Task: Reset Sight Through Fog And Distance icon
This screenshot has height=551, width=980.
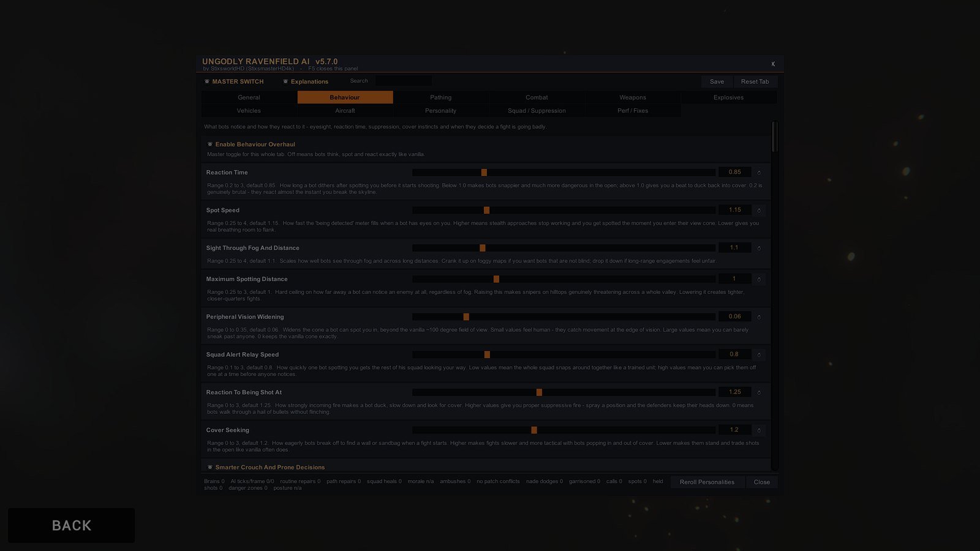Action: [759, 248]
